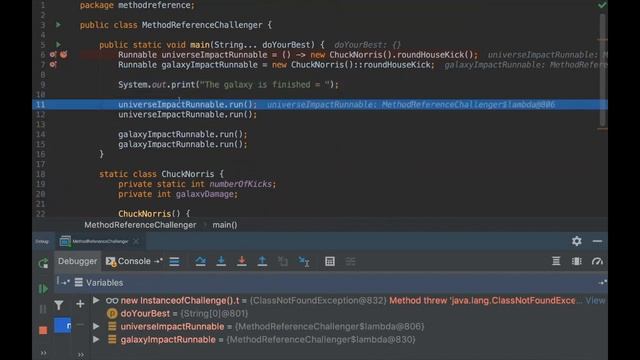The height and width of the screenshot is (360, 640).
Task: Expand the universeImpactRunnable variable node
Action: (96, 327)
